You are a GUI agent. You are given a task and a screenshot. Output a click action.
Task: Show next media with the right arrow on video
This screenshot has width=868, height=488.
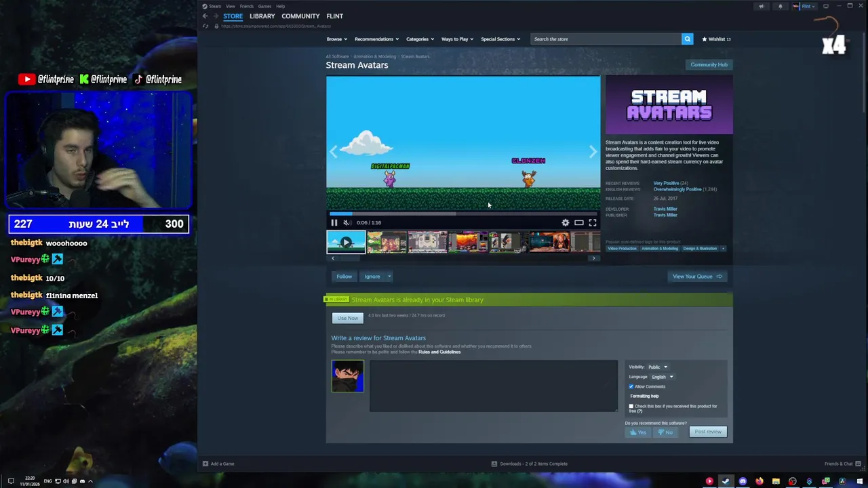(593, 152)
